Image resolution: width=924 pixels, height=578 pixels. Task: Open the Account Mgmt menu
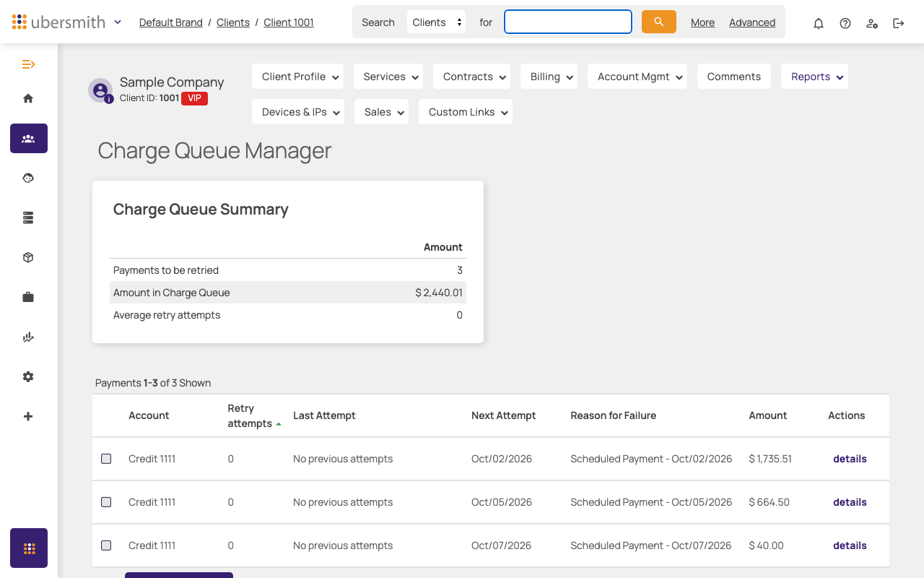click(637, 77)
